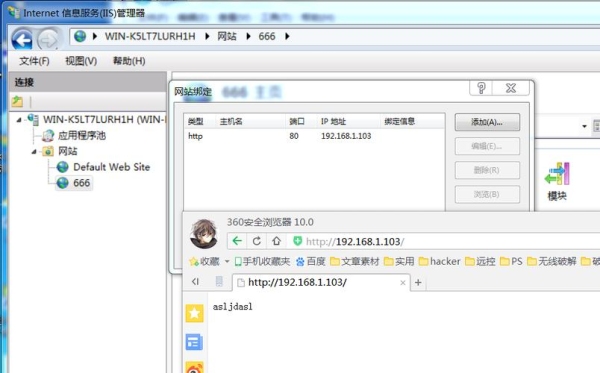Open the 帮助(H) menu

[129, 61]
